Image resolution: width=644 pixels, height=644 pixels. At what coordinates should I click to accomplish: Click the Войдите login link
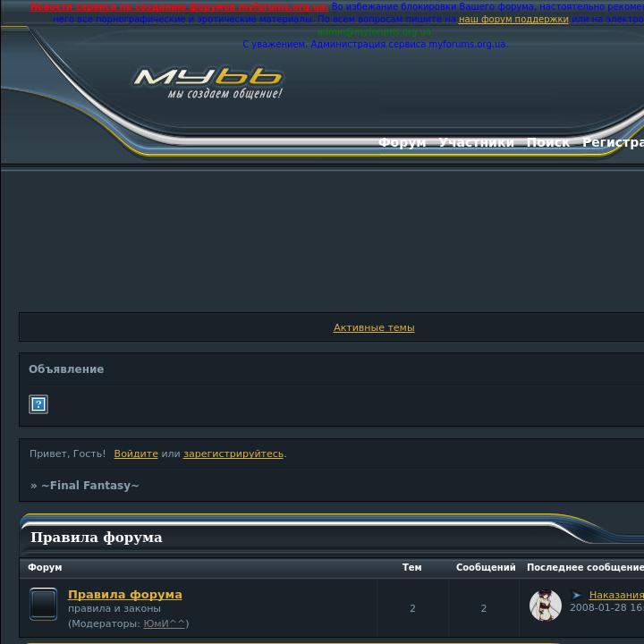[136, 453]
